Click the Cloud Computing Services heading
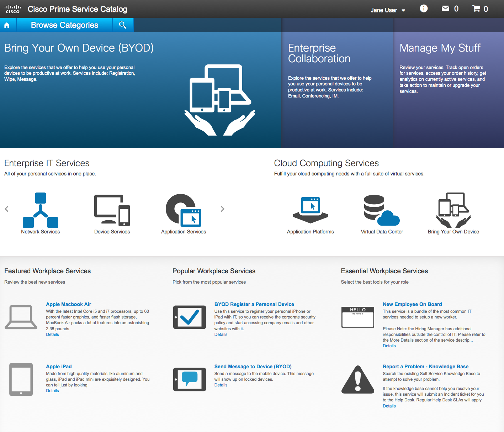Image resolution: width=504 pixels, height=432 pixels. click(x=326, y=163)
